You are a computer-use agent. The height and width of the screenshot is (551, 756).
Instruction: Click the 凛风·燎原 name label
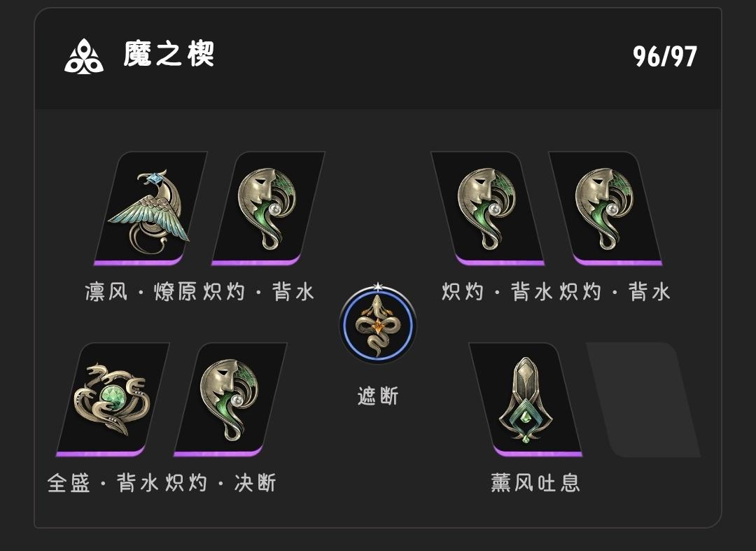click(x=141, y=292)
